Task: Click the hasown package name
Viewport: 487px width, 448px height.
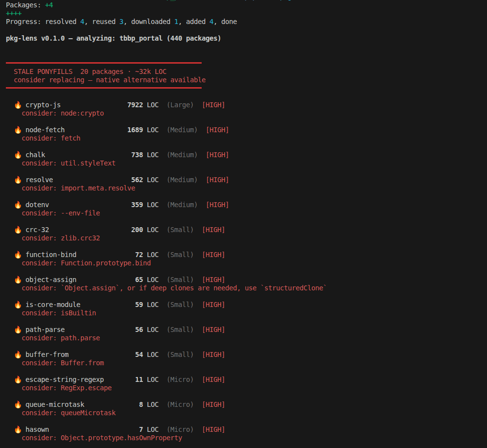Action: coord(37,429)
